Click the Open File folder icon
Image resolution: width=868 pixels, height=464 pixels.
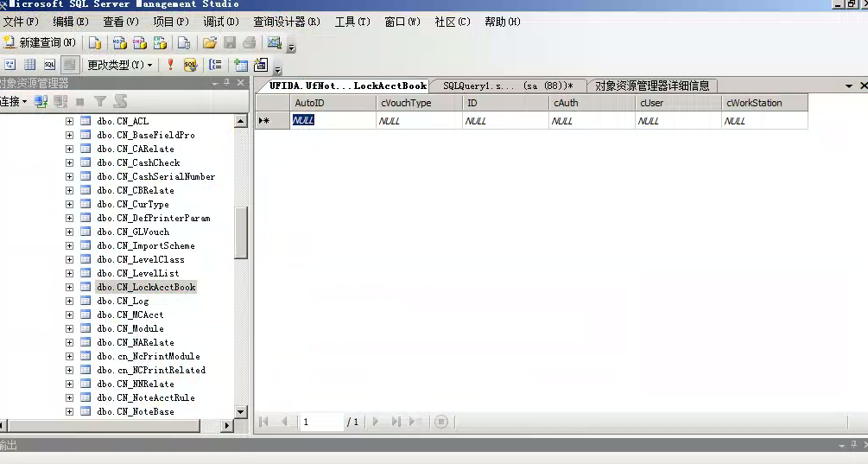pos(209,42)
